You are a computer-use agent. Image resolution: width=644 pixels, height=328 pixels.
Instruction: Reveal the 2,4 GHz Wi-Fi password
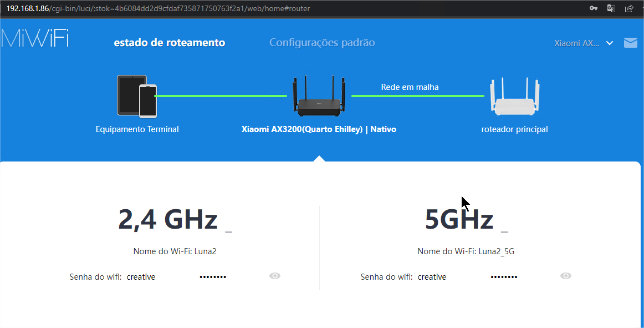(x=274, y=275)
